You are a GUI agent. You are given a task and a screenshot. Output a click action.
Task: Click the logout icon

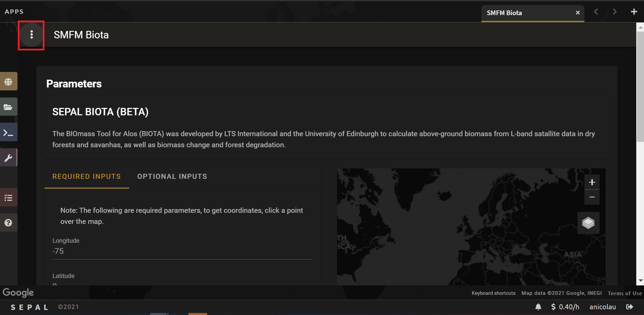[630, 307]
